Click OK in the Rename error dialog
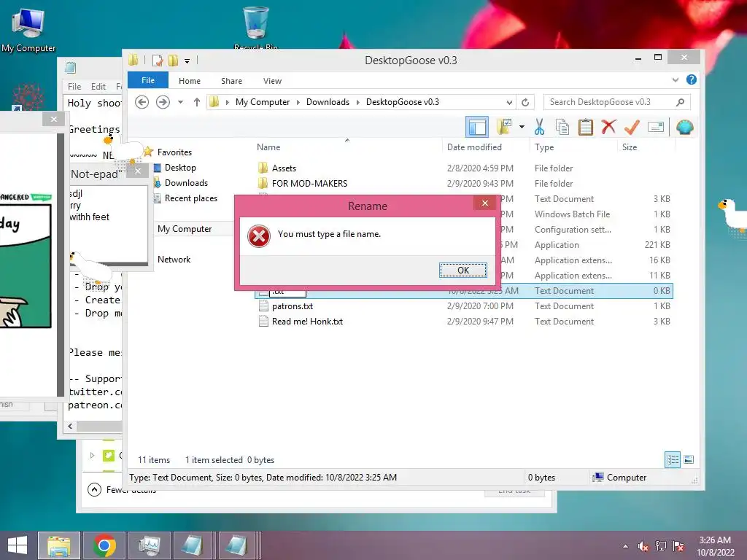The width and height of the screenshot is (747, 560). pyautogui.click(x=462, y=270)
